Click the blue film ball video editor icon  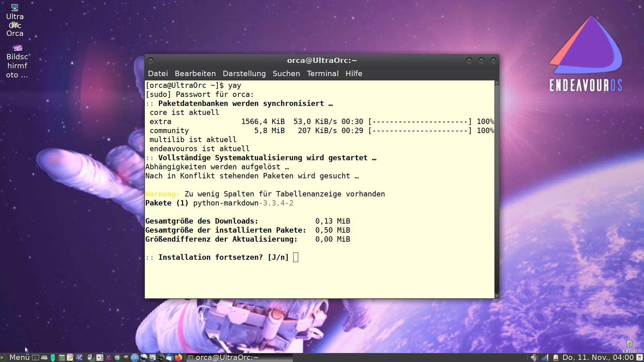[144, 358]
